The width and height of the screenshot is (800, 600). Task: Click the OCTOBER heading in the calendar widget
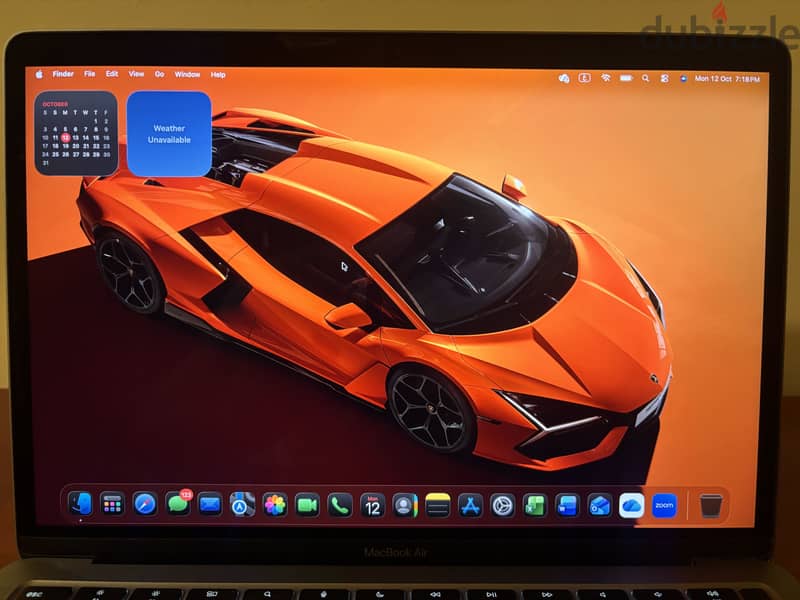pos(55,104)
